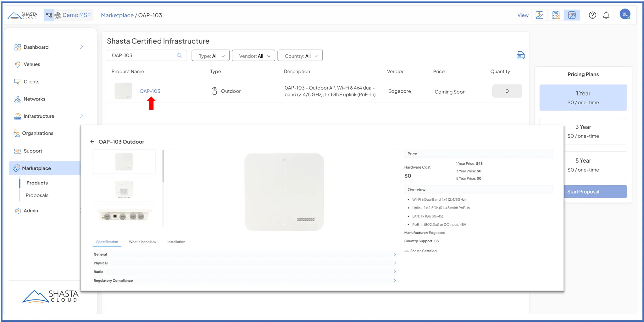Select the 1 Year pricing plan
The width and height of the screenshot is (644, 322).
point(583,98)
